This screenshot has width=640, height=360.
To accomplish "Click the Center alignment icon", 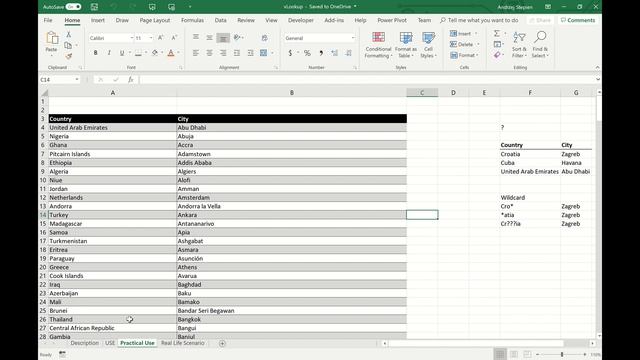I will coord(209,53).
